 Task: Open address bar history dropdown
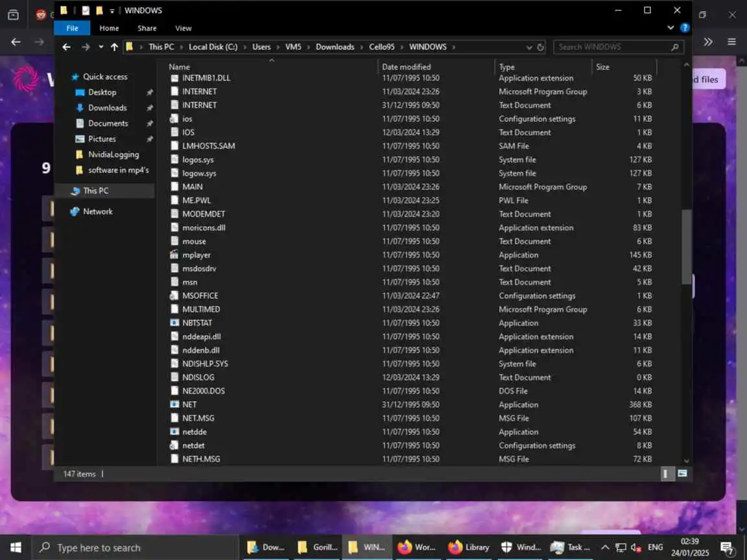[x=529, y=47]
